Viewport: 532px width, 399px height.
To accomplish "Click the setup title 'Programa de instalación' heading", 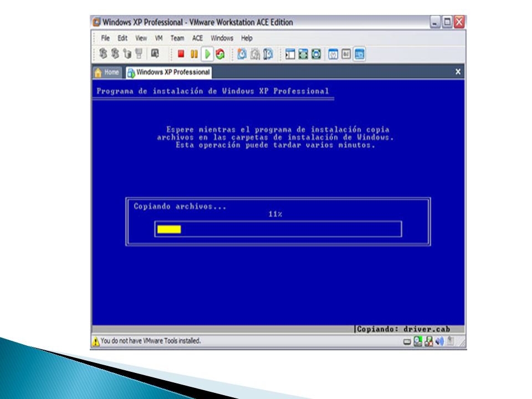I will point(212,91).
